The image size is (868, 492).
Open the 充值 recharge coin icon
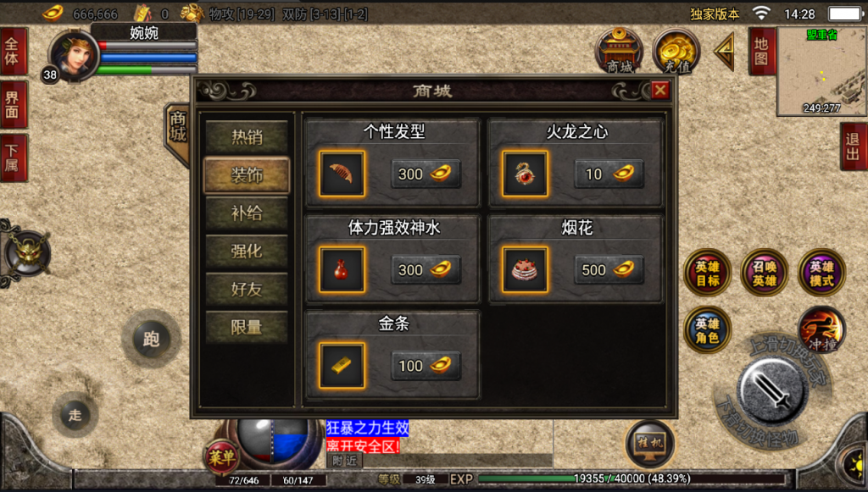[x=676, y=52]
